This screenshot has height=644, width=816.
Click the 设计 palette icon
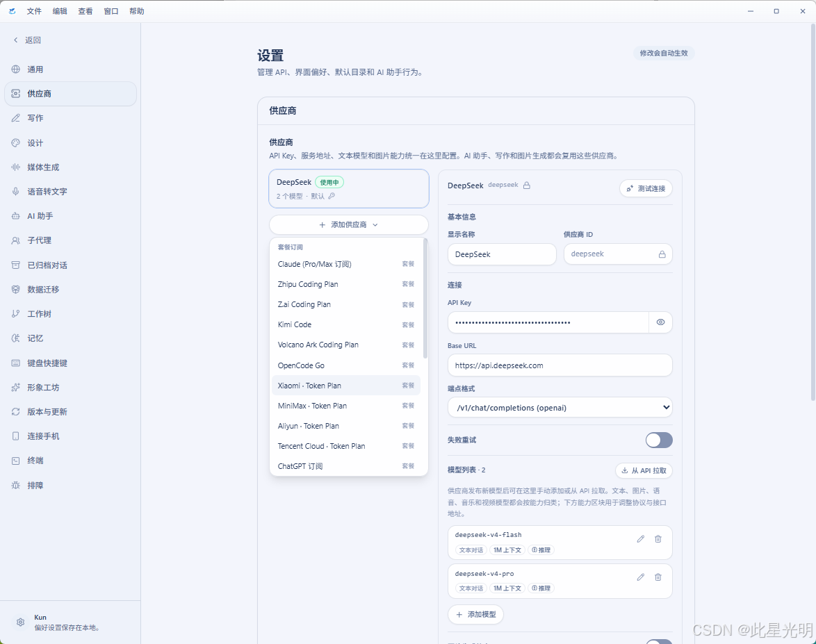(15, 142)
